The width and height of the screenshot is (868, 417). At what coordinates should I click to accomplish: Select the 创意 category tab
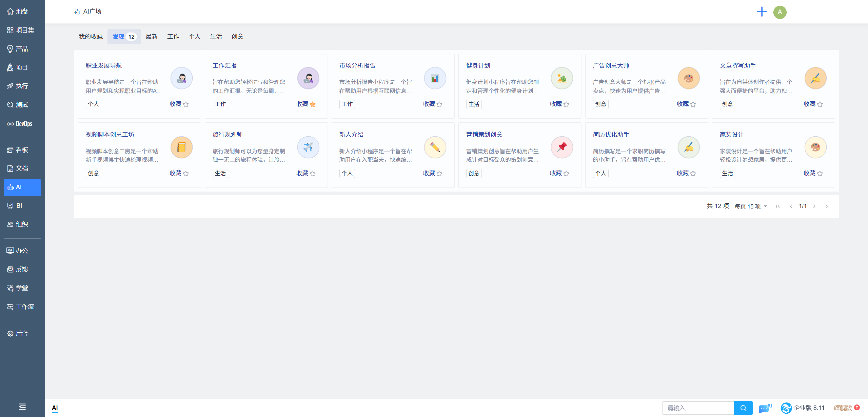coord(237,36)
